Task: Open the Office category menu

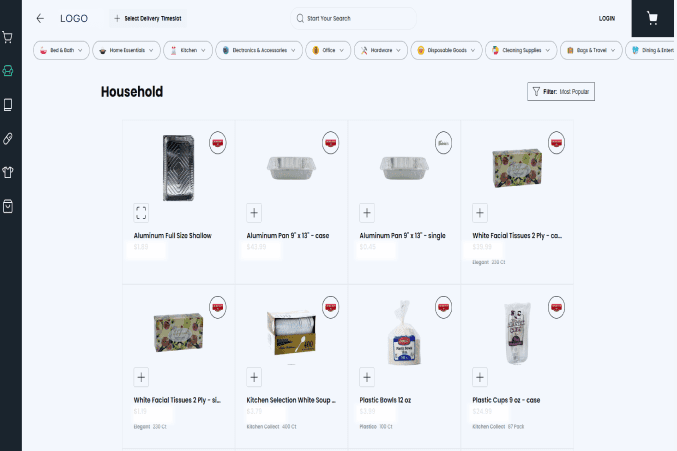Action: (x=328, y=49)
